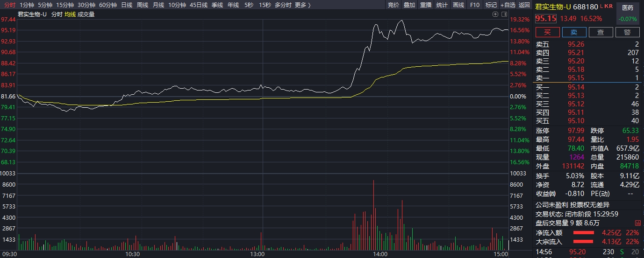Open the 统计 statistics tool
644x258 pixels.
click(442, 5)
